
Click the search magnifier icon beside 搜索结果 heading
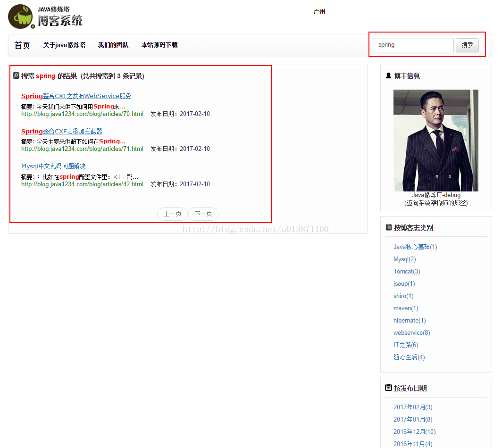pyautogui.click(x=16, y=75)
